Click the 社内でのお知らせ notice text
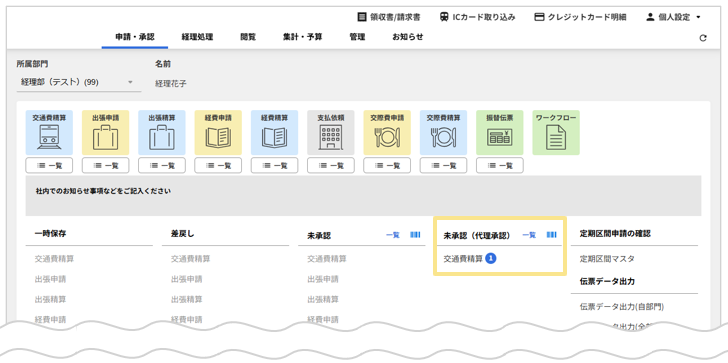The image size is (728, 363). pyautogui.click(x=103, y=191)
